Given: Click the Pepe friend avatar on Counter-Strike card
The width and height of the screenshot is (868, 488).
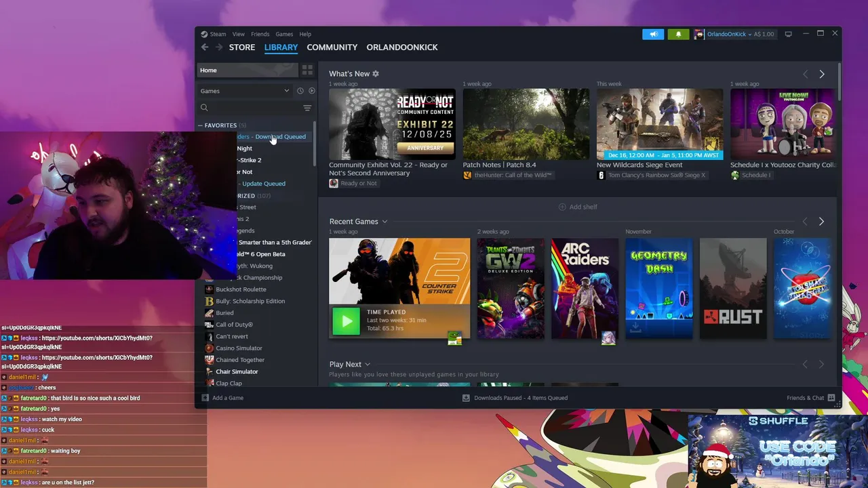Looking at the screenshot, I should [x=454, y=338].
